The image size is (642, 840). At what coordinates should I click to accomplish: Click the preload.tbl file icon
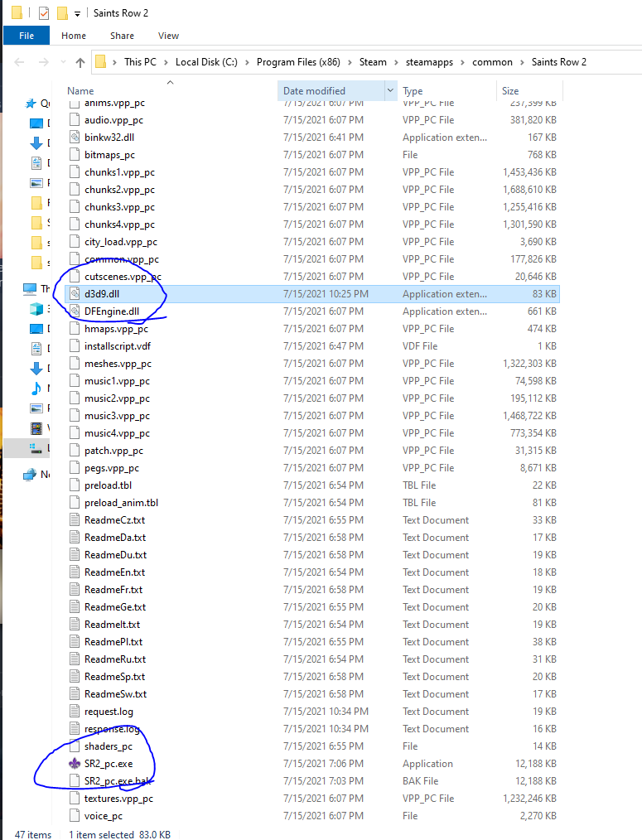click(x=75, y=485)
